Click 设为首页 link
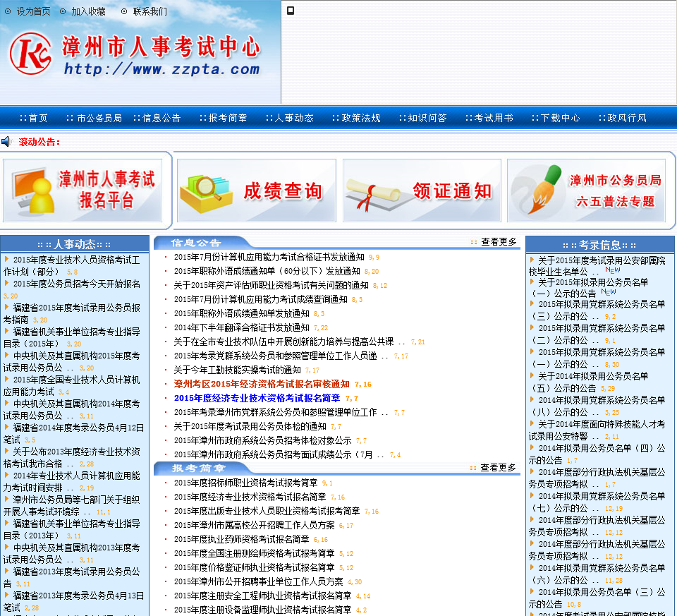 coord(33,12)
